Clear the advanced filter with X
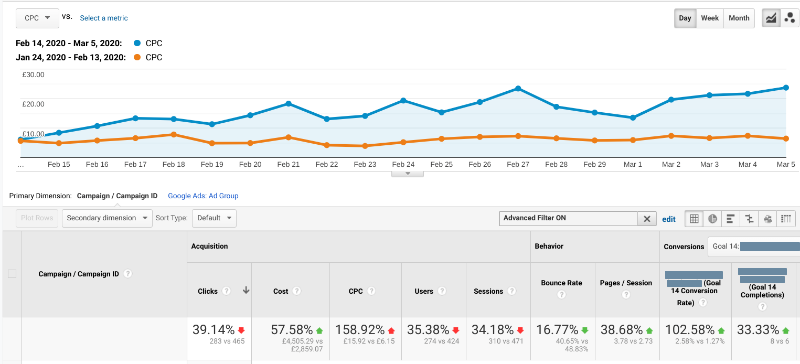The width and height of the screenshot is (800, 364). (x=646, y=219)
